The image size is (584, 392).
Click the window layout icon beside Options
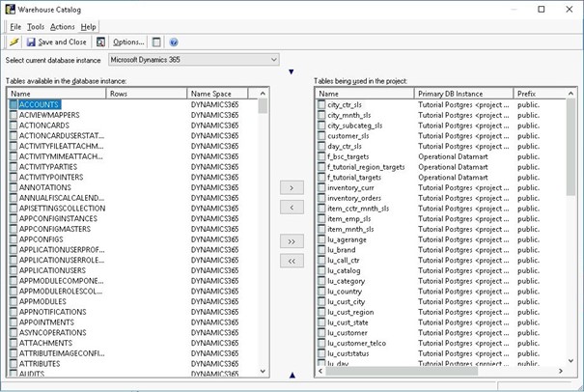click(x=157, y=42)
